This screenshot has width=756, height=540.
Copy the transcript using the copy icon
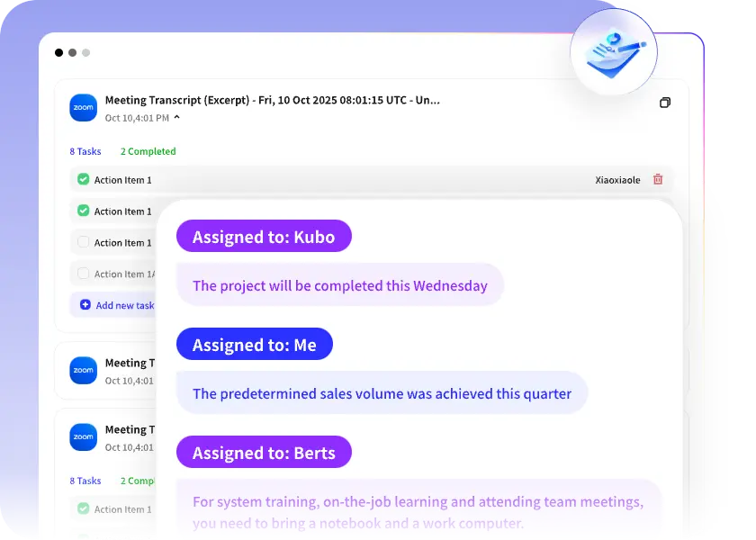point(665,103)
